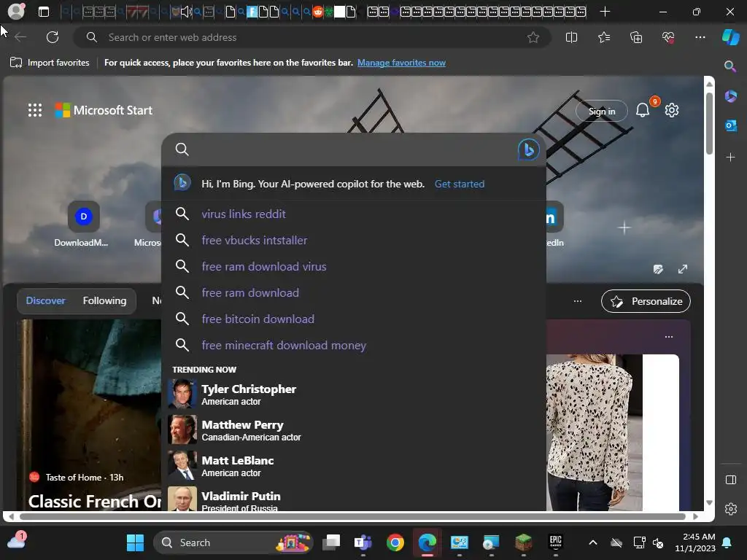Viewport: 747px width, 560px height.
Task: Click the browser address bar
Action: pyautogui.click(x=312, y=37)
